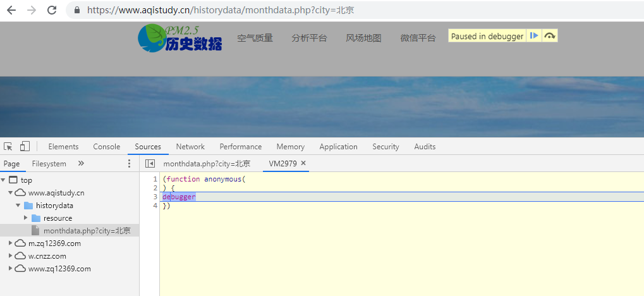Screen dimensions: 644x296
Task: Open the Network tab
Action: (190, 147)
